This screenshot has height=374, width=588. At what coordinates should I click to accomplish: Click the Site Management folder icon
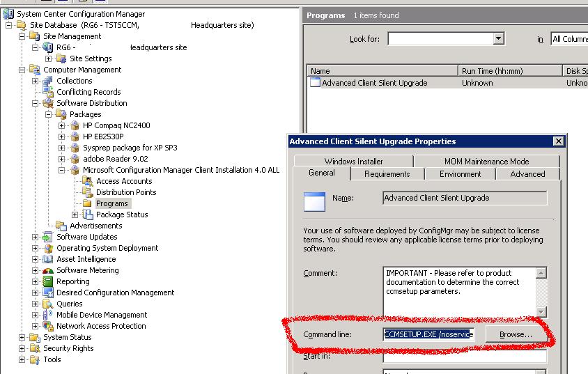click(x=35, y=36)
